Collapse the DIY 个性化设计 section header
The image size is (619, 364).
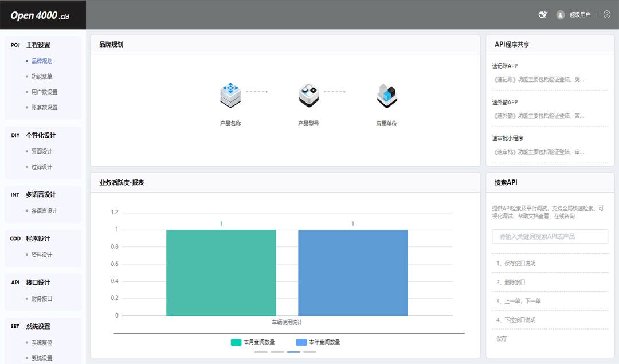[34, 135]
